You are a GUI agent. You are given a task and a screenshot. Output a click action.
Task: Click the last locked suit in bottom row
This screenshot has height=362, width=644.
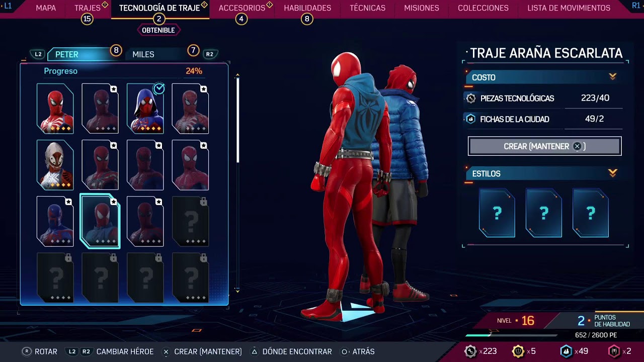point(190,278)
